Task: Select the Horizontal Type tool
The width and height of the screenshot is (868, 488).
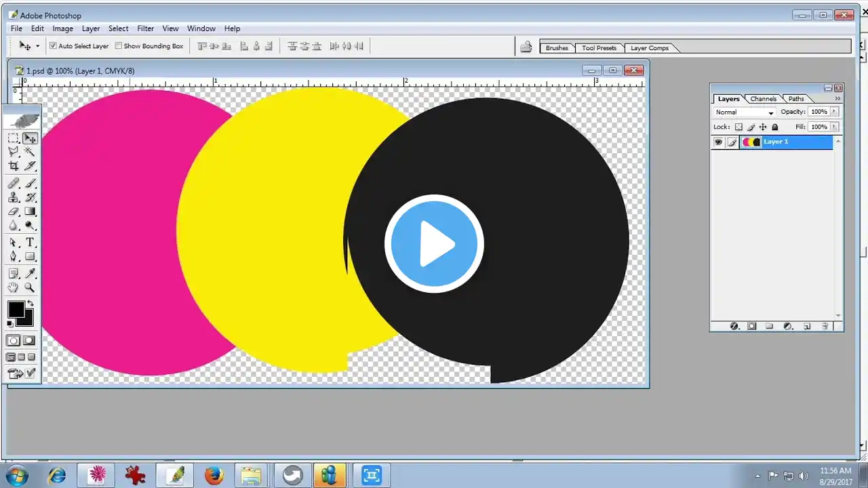Action: (x=30, y=243)
